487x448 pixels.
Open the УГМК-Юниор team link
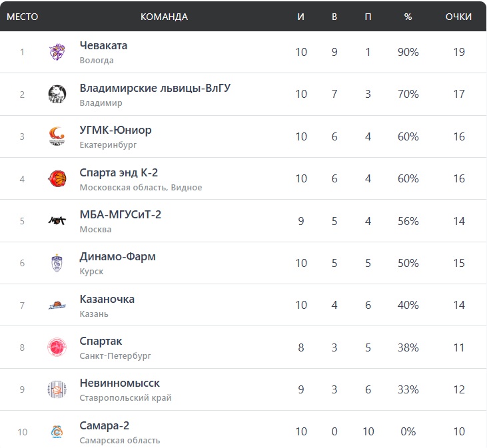115,130
